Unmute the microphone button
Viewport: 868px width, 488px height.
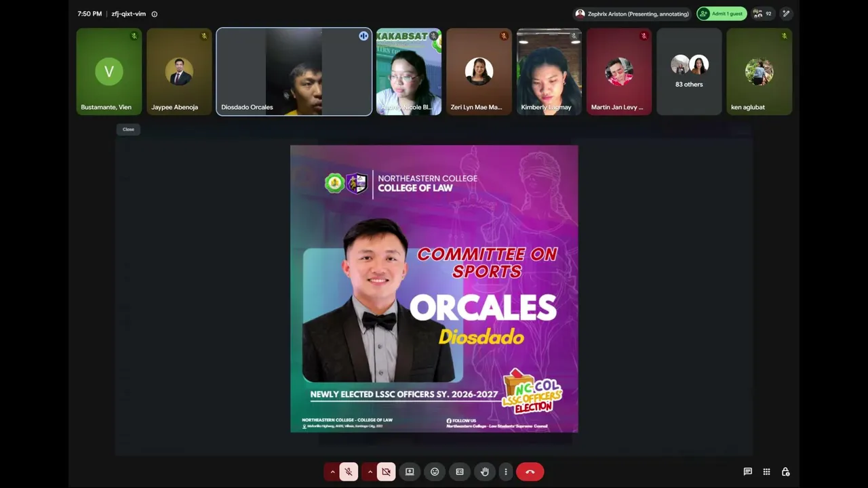[349, 472]
